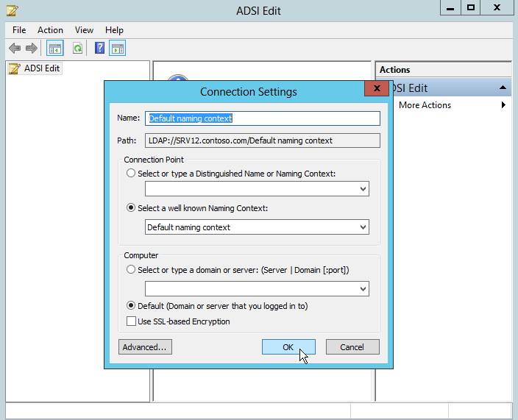The width and height of the screenshot is (518, 420).
Task: Confirm connection settings with OK
Action: coord(288,347)
